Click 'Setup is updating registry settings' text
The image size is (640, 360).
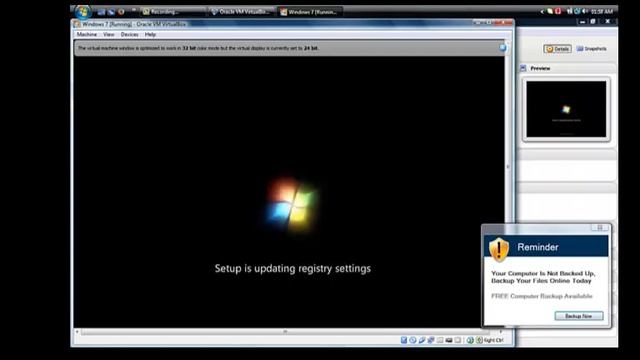pos(293,269)
